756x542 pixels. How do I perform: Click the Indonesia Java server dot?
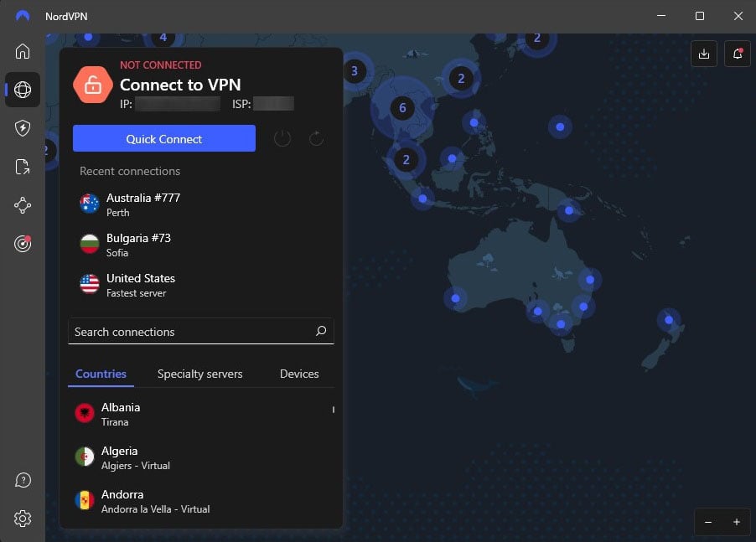click(422, 199)
